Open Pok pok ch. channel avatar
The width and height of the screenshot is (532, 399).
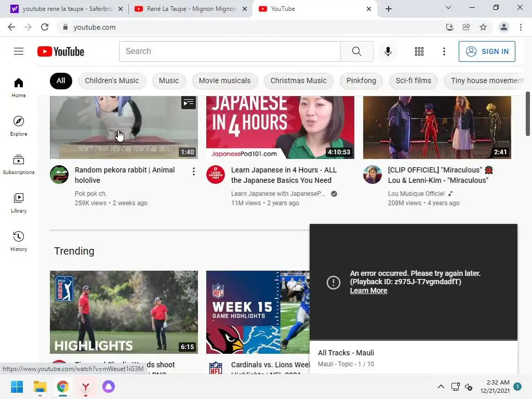coord(59,175)
